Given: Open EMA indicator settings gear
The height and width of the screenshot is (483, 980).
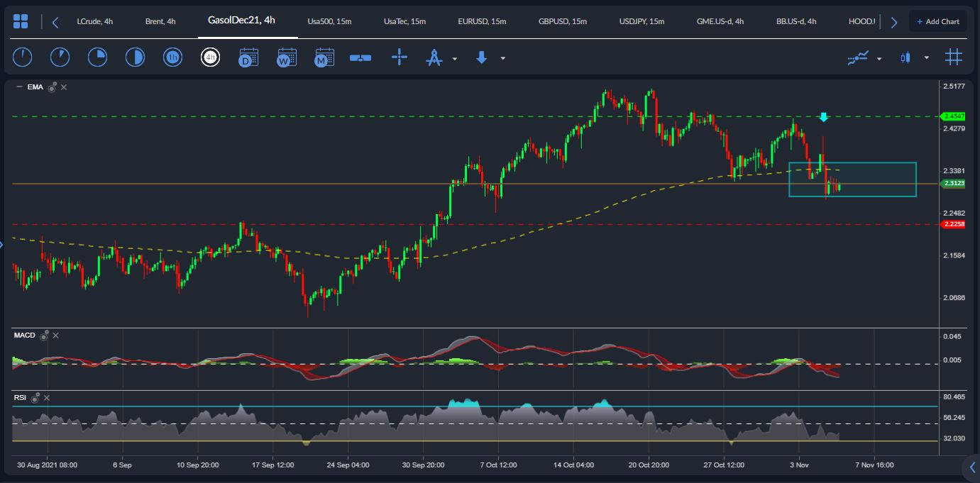Looking at the screenshot, I should coord(52,87).
